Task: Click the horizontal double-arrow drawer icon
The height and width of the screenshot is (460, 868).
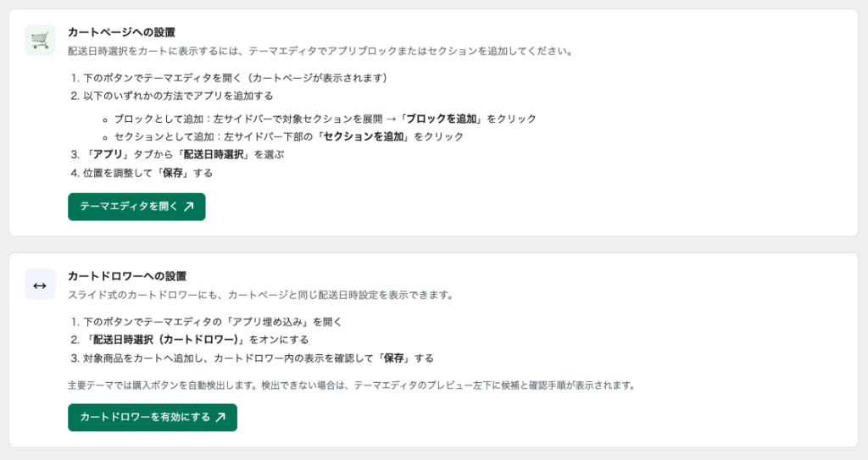Action: (x=40, y=285)
